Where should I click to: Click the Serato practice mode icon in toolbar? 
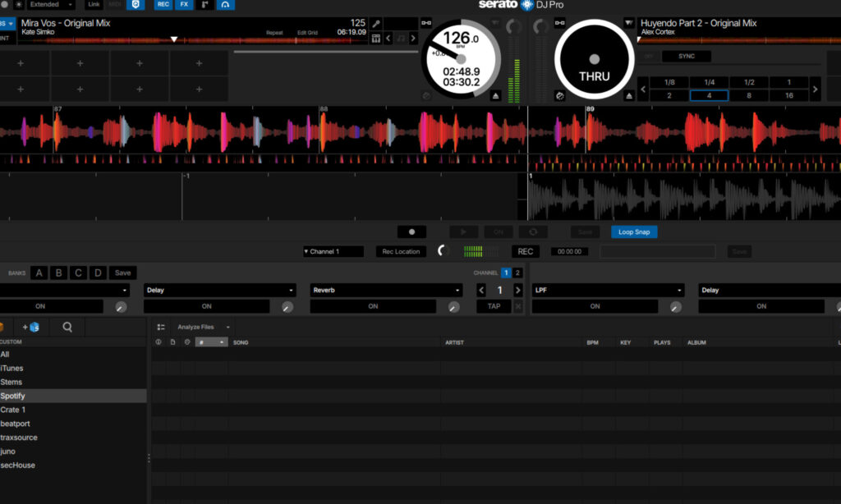click(x=134, y=5)
